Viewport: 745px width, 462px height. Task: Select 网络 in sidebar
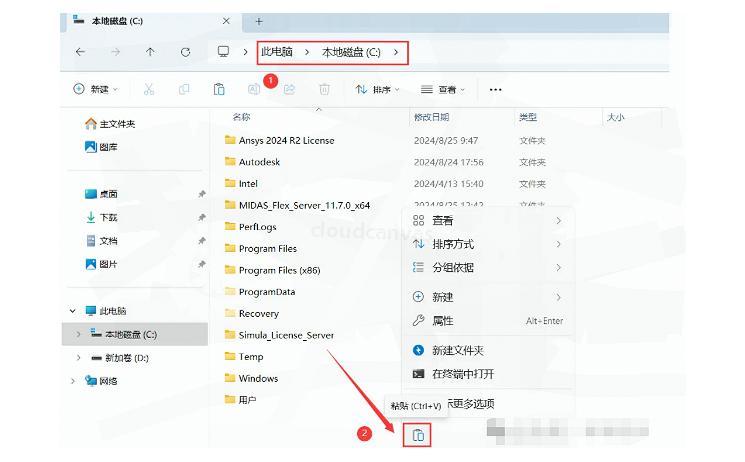click(101, 381)
